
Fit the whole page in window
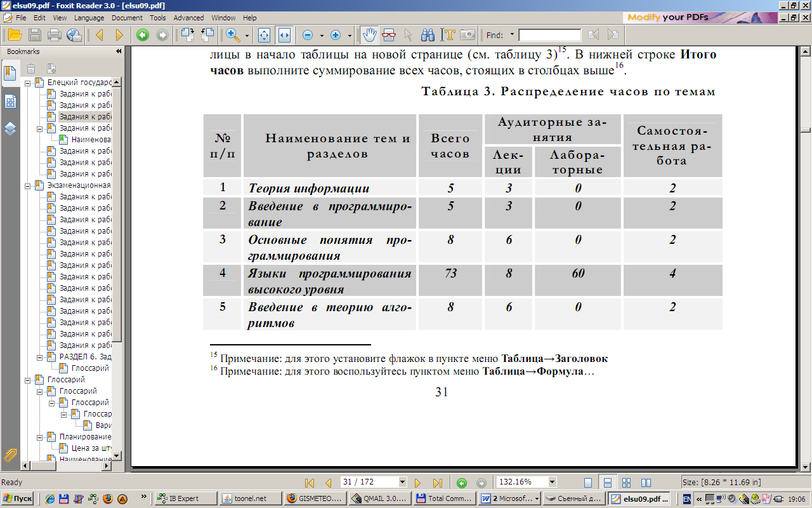coord(265,35)
